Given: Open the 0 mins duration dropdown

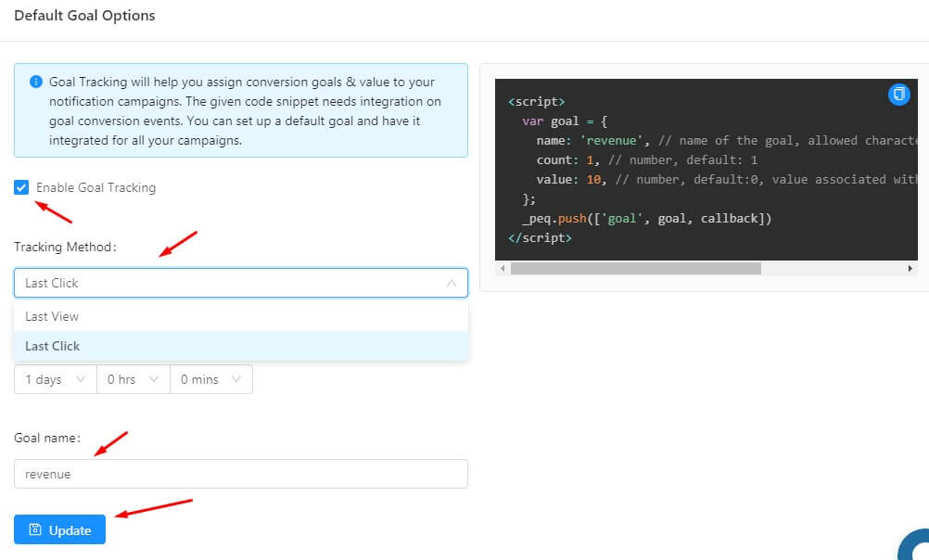Looking at the screenshot, I should (211, 379).
